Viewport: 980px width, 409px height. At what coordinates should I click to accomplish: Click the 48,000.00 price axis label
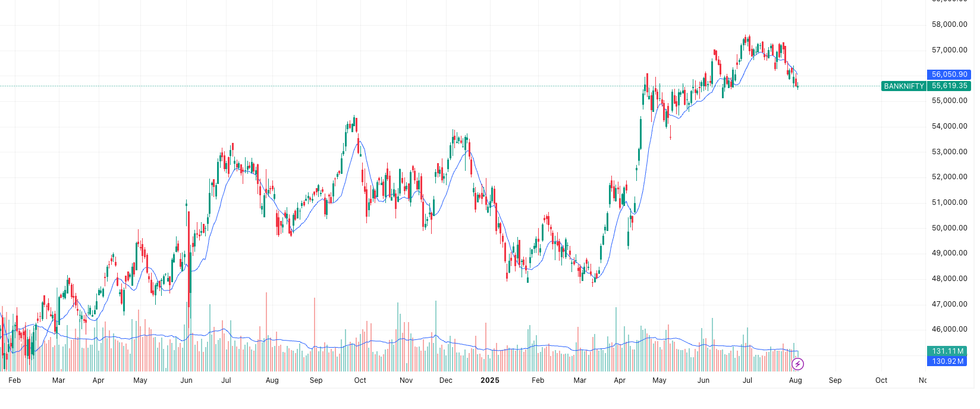click(949, 279)
